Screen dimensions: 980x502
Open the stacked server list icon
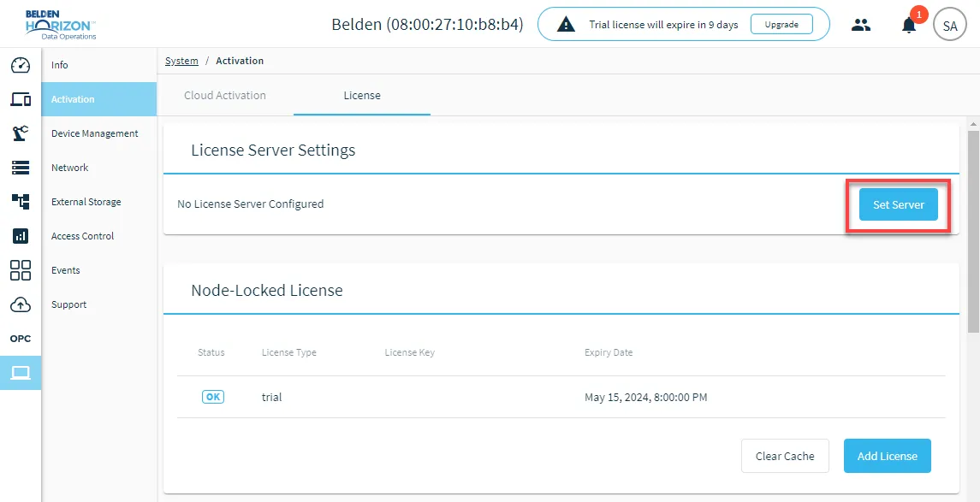click(21, 168)
